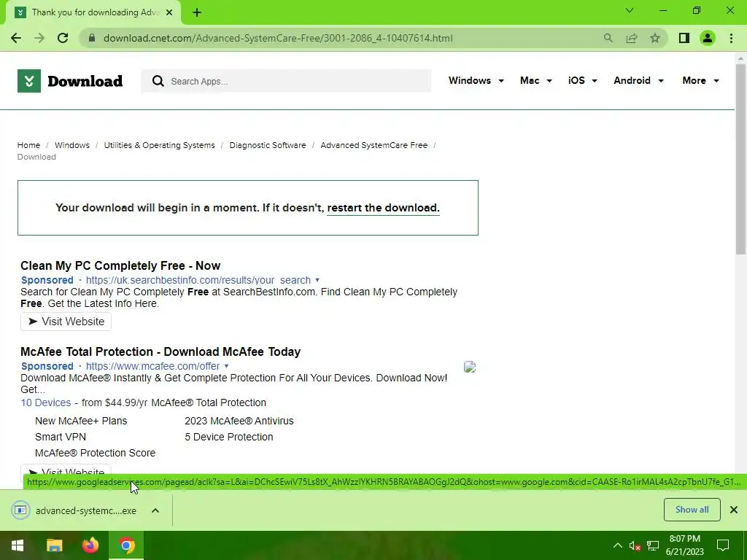Screen dimensions: 747x560
Task: Open the Windows Start menu
Action: click(18, 545)
